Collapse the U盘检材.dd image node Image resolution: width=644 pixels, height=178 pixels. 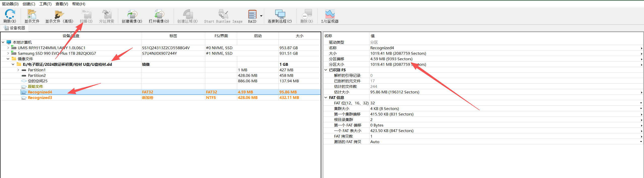(x=13, y=64)
